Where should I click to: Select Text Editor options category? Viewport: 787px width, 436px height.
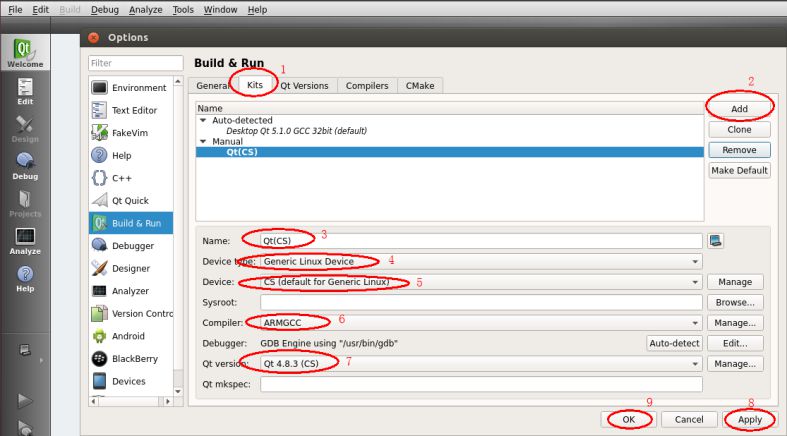(x=131, y=110)
